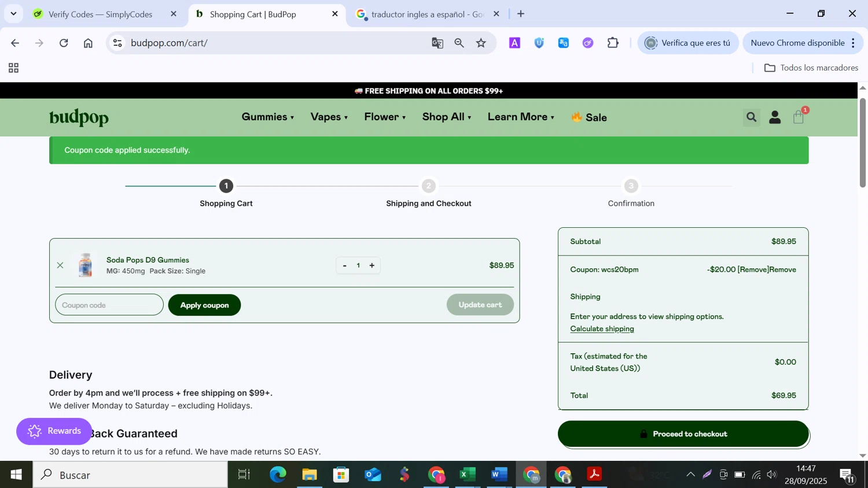This screenshot has width=868, height=488.
Task: Expand the Vapes menu
Action: click(x=329, y=117)
